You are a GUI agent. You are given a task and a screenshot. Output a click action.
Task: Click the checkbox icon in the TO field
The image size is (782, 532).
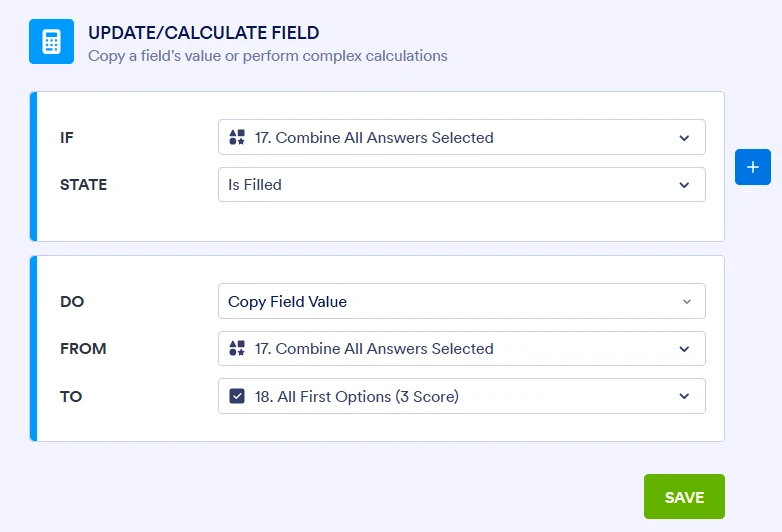pos(237,396)
